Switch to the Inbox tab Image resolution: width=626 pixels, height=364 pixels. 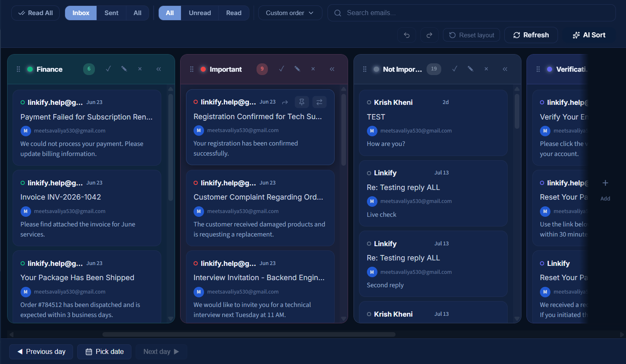coord(81,13)
